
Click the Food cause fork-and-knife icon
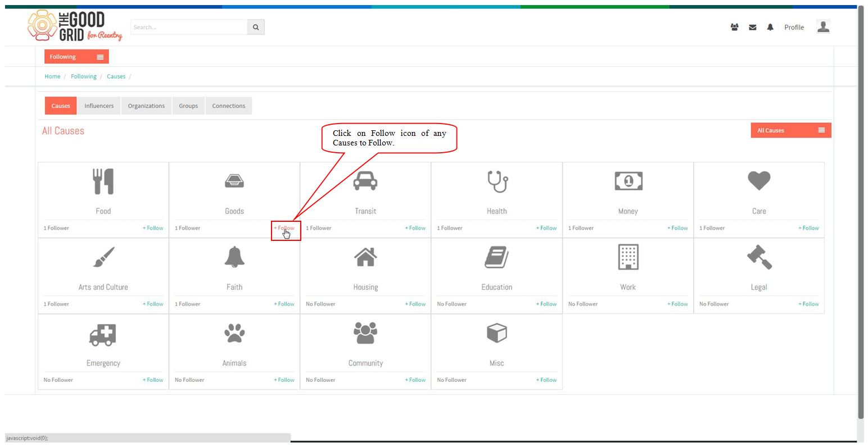pyautogui.click(x=103, y=181)
